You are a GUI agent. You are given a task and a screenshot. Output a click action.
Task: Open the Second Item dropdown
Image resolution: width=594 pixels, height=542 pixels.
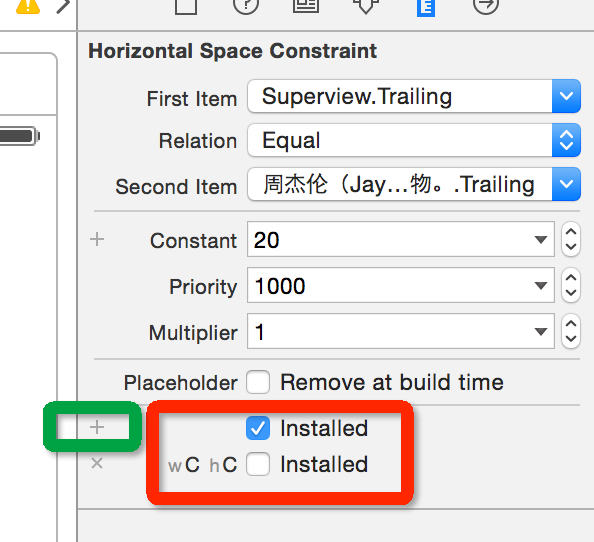[x=414, y=184]
